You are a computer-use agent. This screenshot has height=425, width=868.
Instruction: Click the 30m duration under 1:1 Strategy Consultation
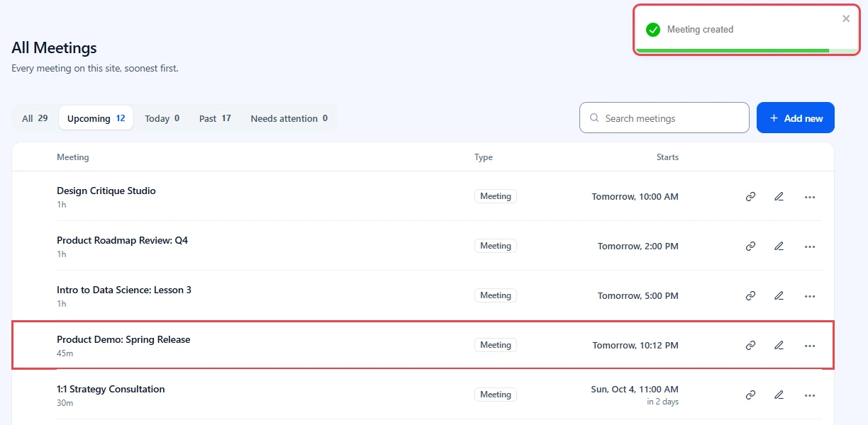(x=65, y=402)
